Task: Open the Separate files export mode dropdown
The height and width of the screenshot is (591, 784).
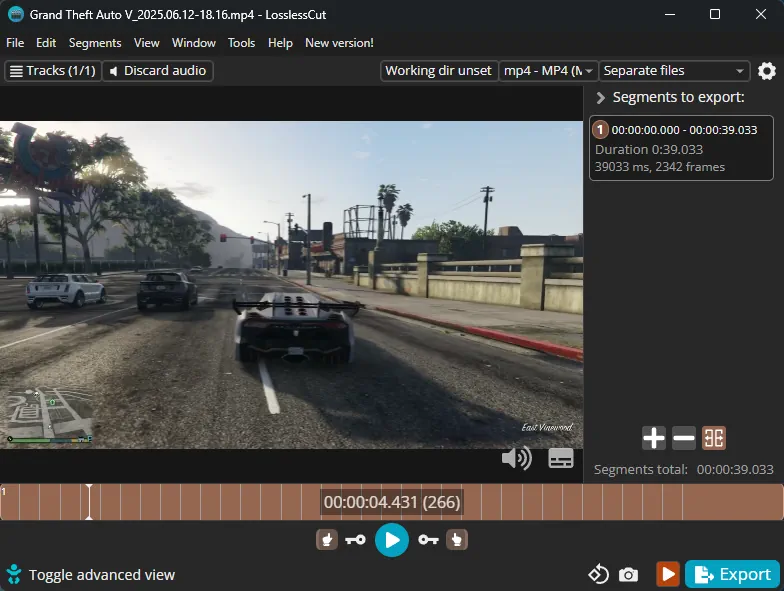Action: [x=674, y=71]
